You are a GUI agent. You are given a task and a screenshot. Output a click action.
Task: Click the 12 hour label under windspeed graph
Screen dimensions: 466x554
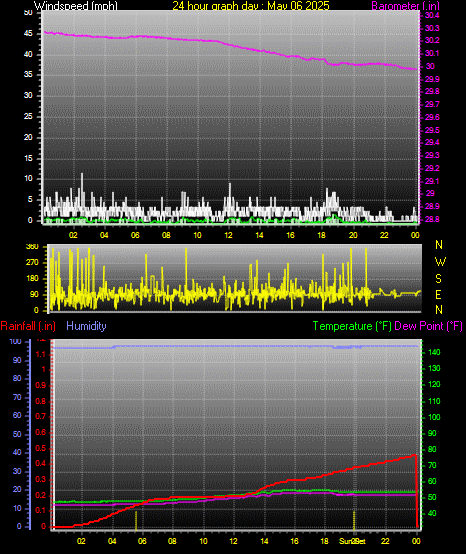pyautogui.click(x=228, y=235)
